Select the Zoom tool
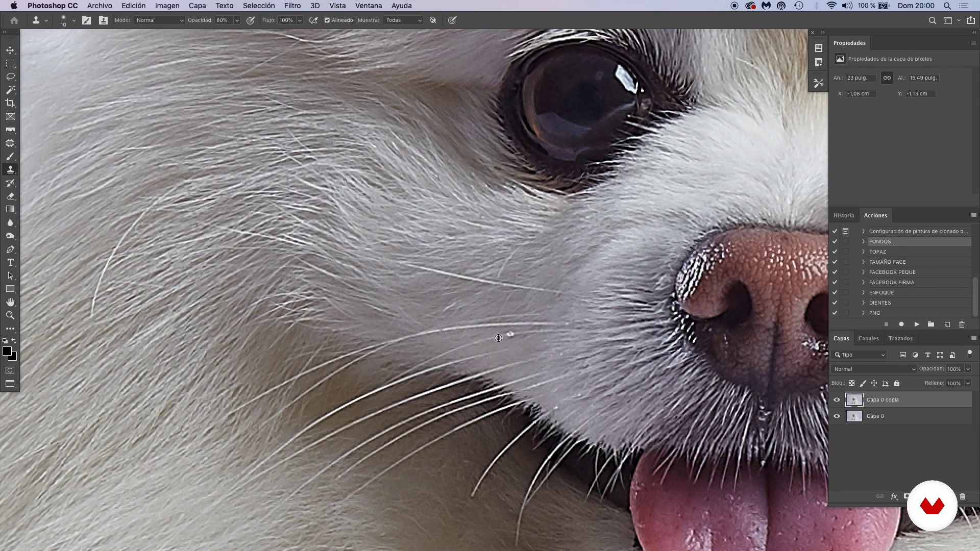The height and width of the screenshot is (551, 980). (x=10, y=315)
